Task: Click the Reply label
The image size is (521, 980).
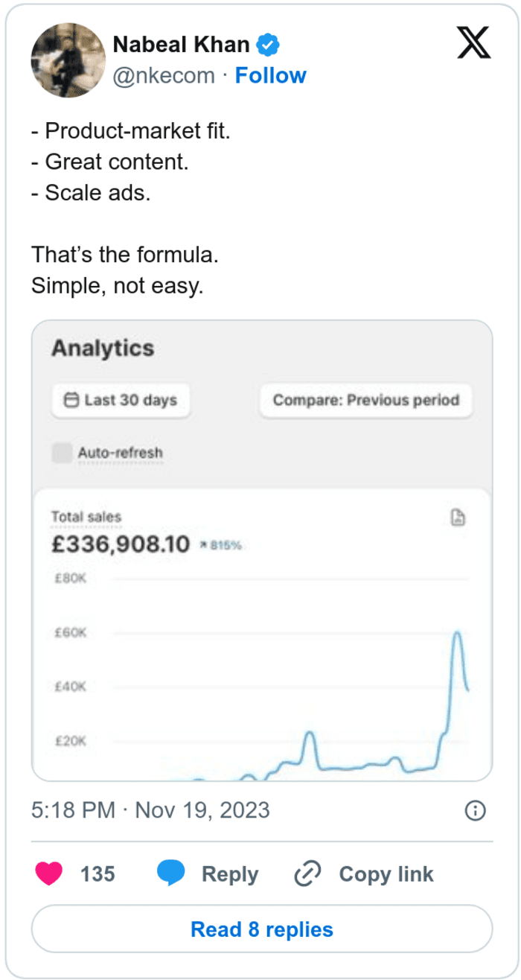Action: pyautogui.click(x=229, y=874)
